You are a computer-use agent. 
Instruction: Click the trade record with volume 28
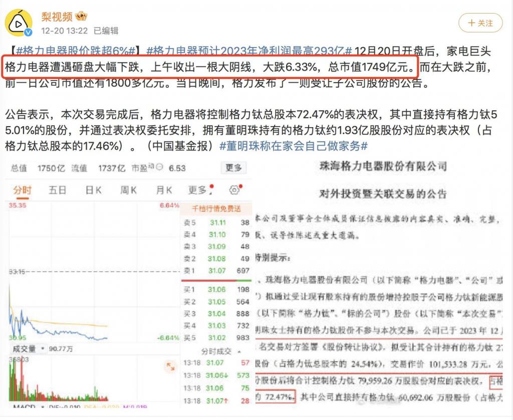coord(216,400)
